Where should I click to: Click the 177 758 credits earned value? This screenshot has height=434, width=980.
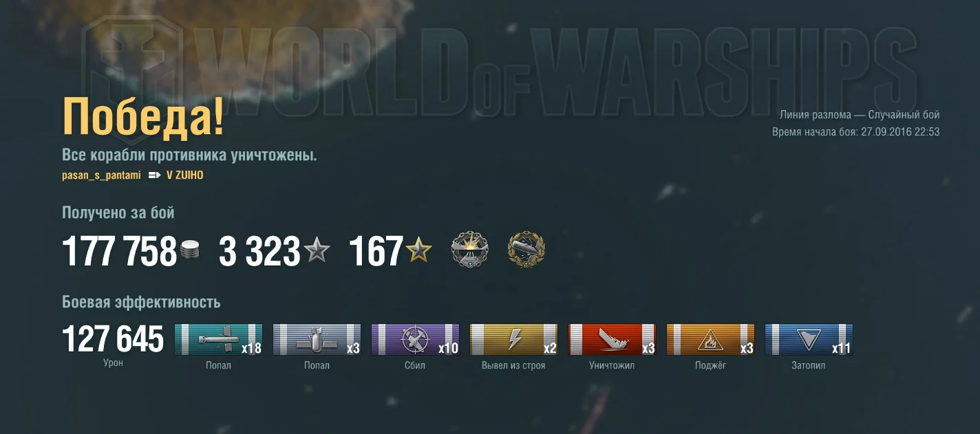tap(120, 251)
